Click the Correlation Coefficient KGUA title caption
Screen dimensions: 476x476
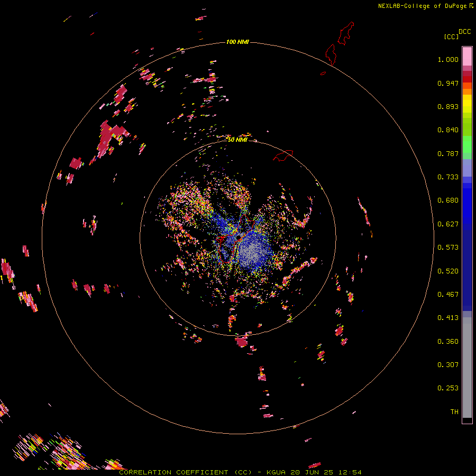click(240, 472)
